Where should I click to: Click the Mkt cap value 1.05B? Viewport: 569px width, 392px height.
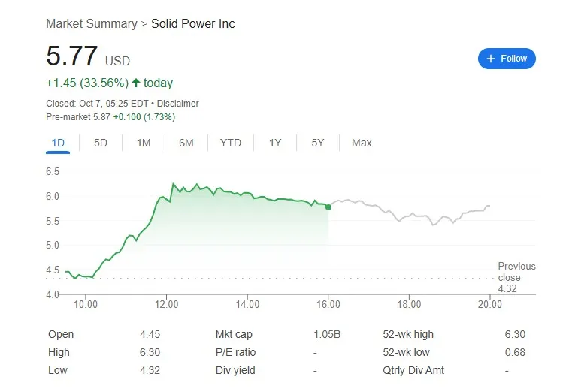[x=327, y=334]
